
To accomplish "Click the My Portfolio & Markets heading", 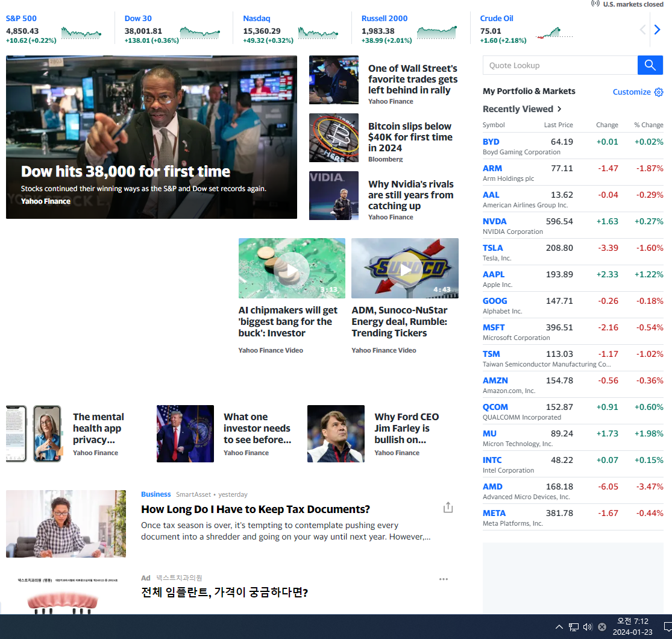I will point(529,91).
